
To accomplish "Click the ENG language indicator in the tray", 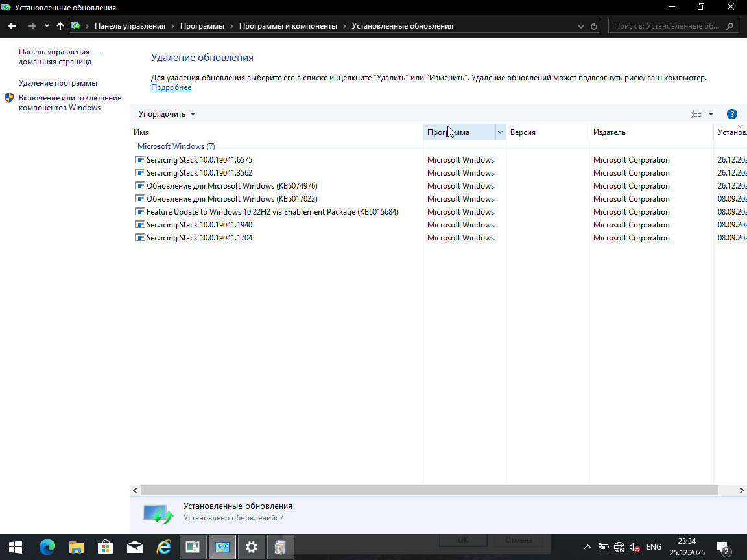I will tap(653, 546).
